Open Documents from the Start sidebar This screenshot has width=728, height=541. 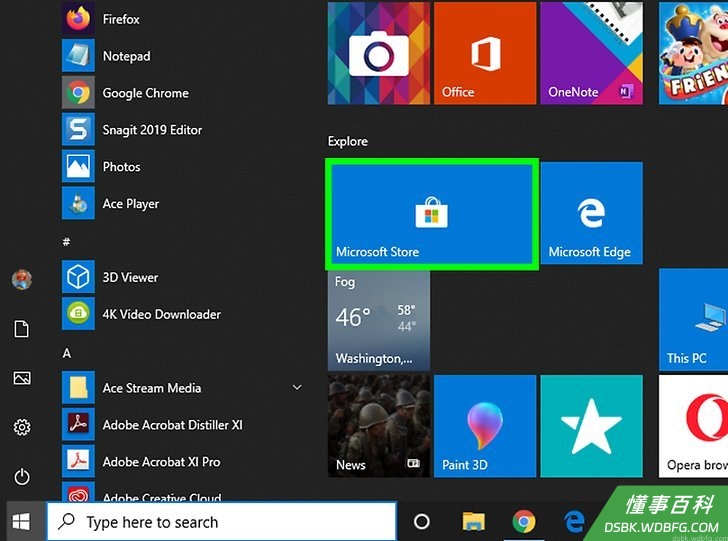(22, 329)
